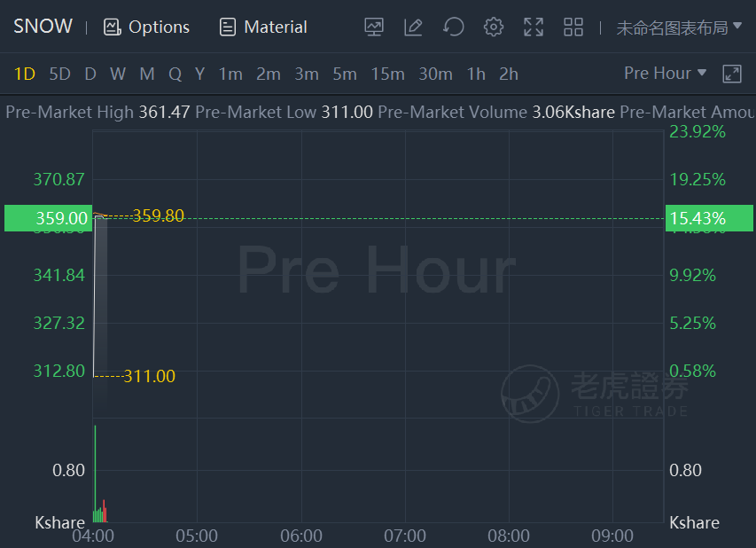Click the refresh chart icon
The image size is (756, 548).
tap(453, 27)
